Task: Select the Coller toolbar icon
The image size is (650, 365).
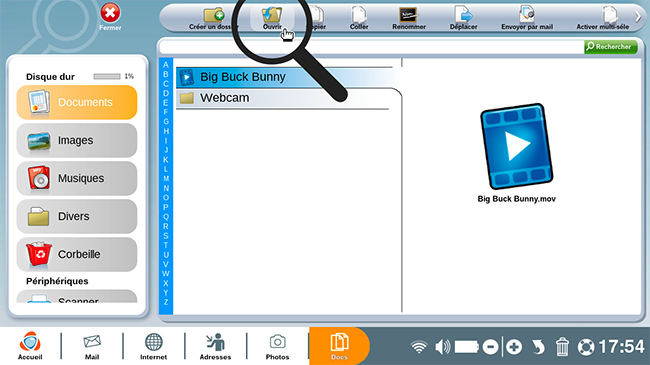Action: coord(359,15)
